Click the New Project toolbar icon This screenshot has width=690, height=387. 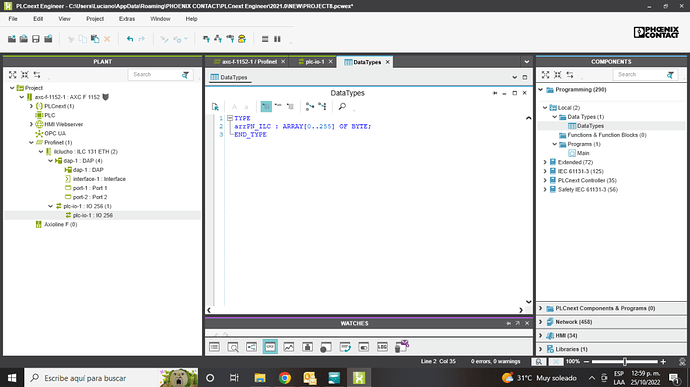click(x=12, y=39)
